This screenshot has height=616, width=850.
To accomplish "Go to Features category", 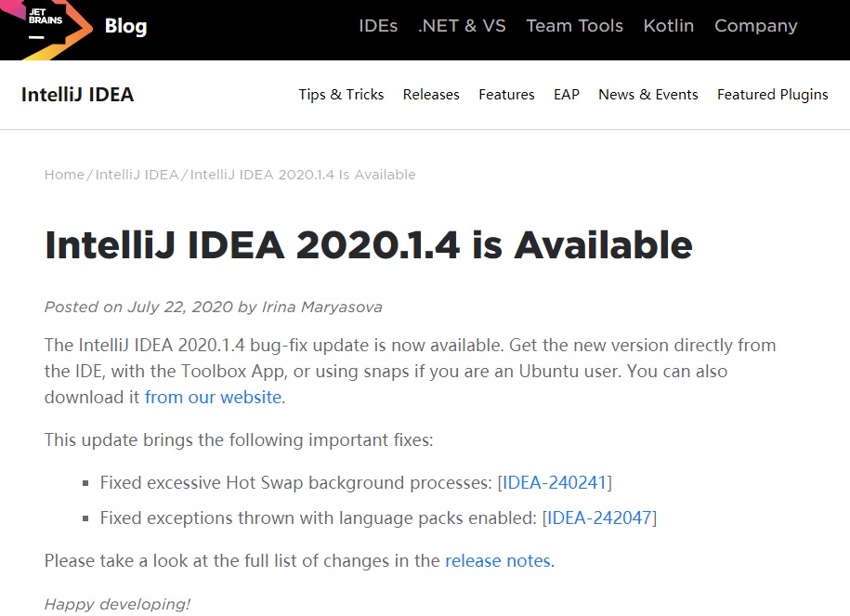I will (x=506, y=95).
